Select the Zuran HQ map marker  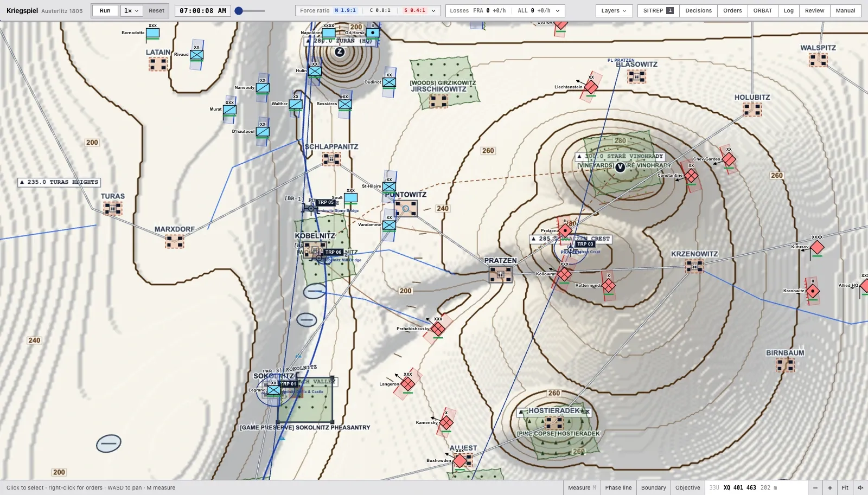pyautogui.click(x=340, y=52)
